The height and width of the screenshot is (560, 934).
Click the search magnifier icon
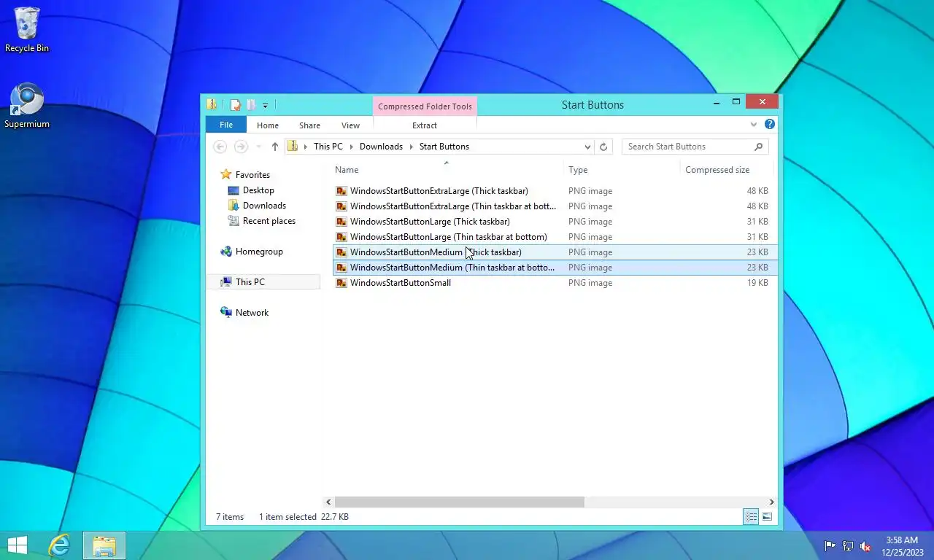758,147
